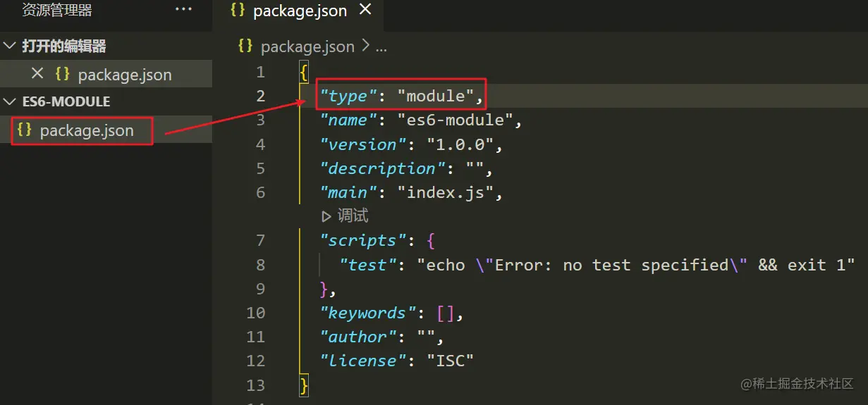This screenshot has height=405, width=868.
Task: Select package.json in the open editors list
Action: [x=125, y=75]
